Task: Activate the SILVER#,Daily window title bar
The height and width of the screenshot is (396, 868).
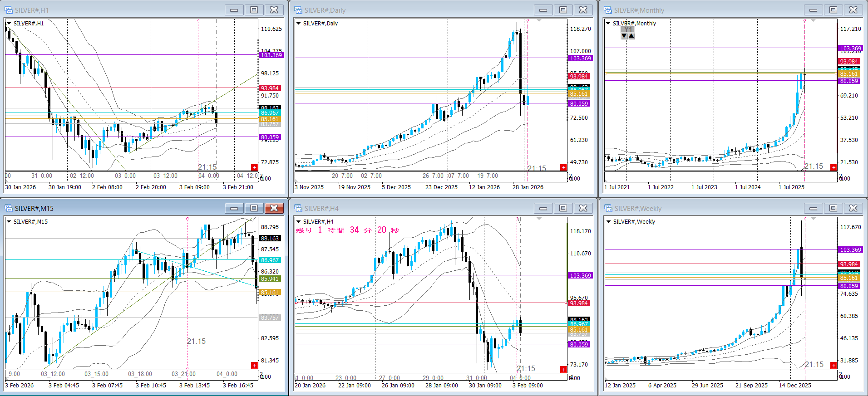Action: pyautogui.click(x=409, y=10)
